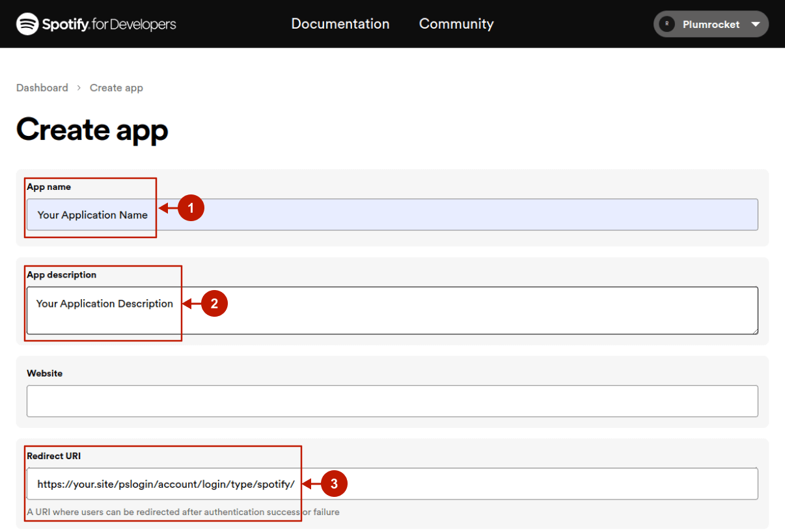Click the Spotify logo icon
The height and width of the screenshot is (532, 785).
(x=27, y=24)
